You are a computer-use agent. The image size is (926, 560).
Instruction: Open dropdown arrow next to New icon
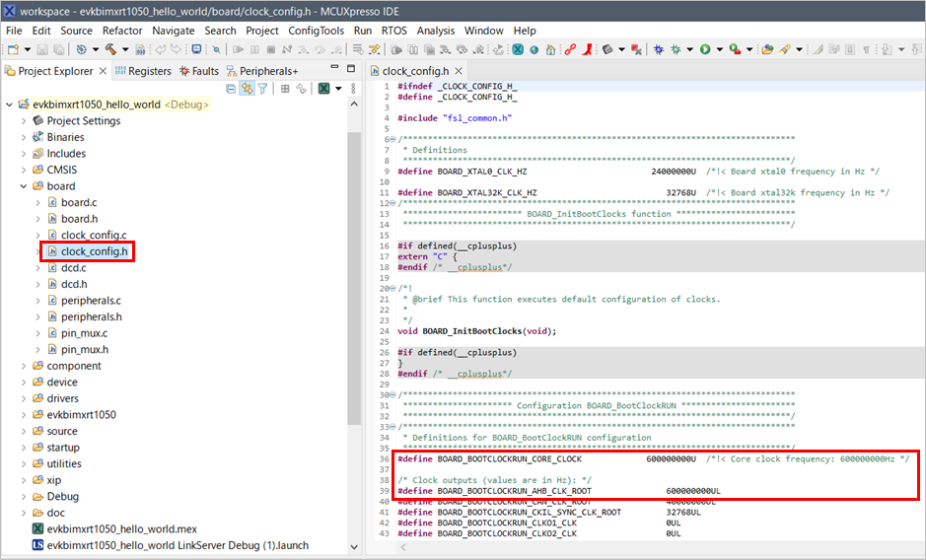(x=28, y=49)
